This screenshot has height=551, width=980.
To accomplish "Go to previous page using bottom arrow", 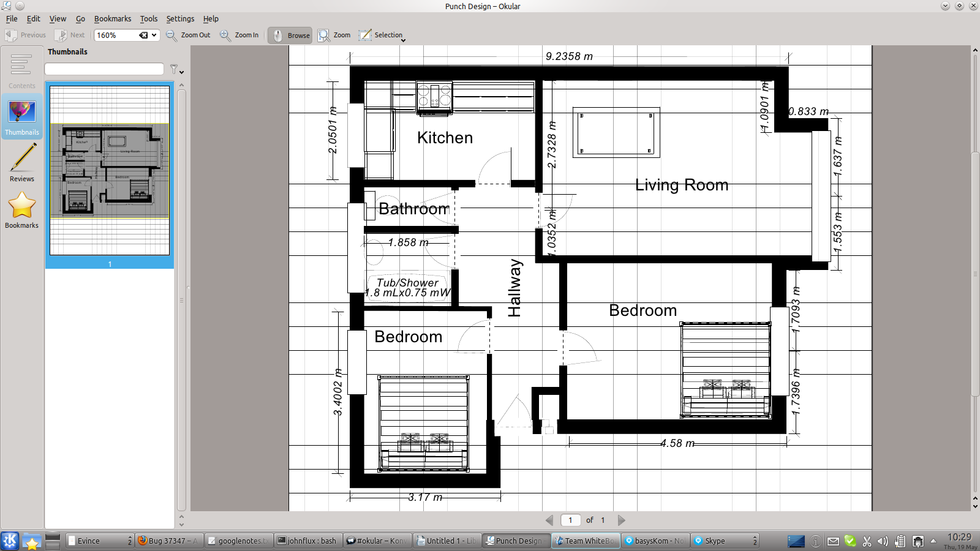I will 549,520.
